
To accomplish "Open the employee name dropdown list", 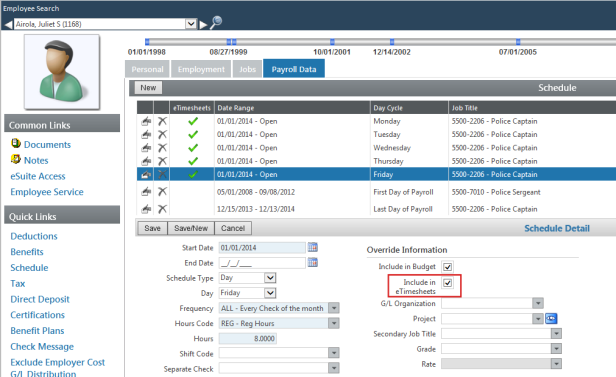I will (x=191, y=24).
